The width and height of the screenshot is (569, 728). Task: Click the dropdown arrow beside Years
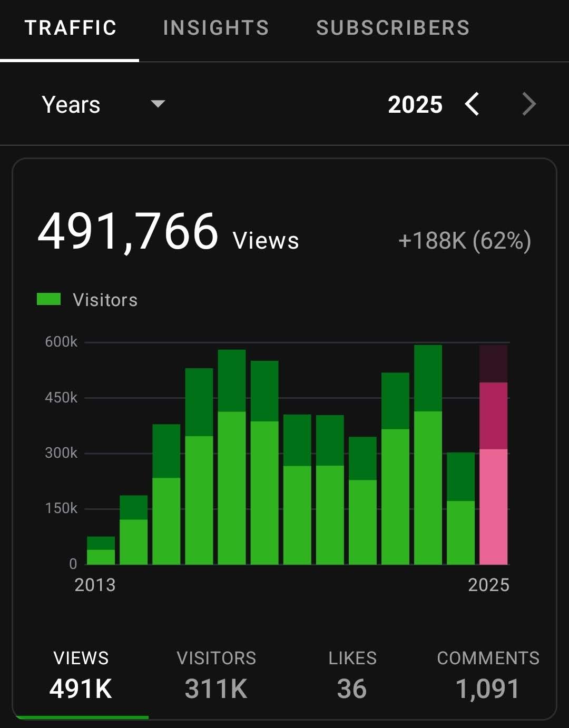tap(158, 103)
